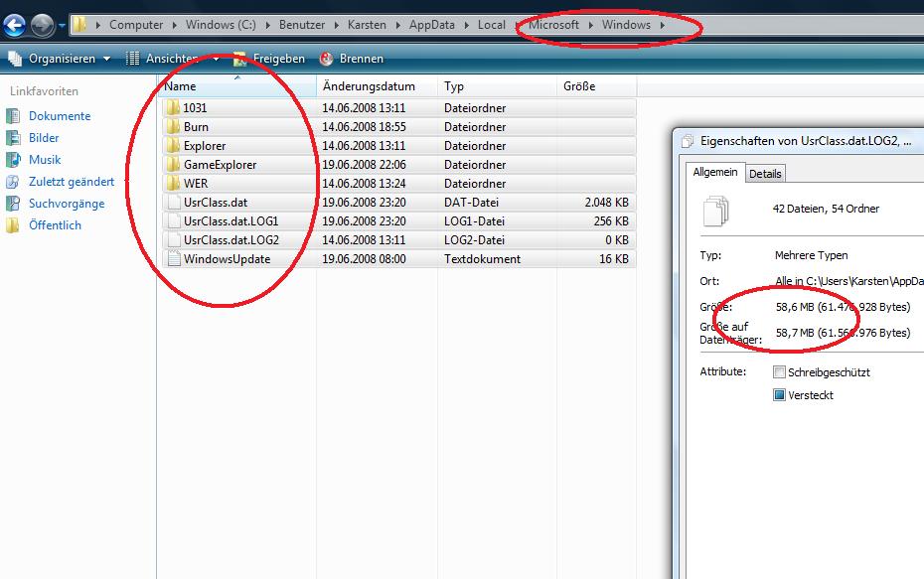This screenshot has height=579, width=924.
Task: Open Dokumente favorite link
Action: pyautogui.click(x=60, y=116)
